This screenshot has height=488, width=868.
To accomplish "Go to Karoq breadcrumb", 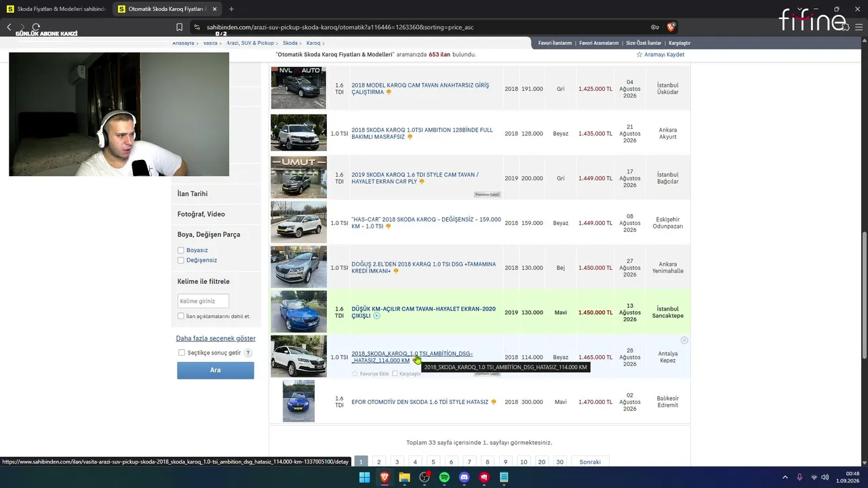I will (x=313, y=43).
